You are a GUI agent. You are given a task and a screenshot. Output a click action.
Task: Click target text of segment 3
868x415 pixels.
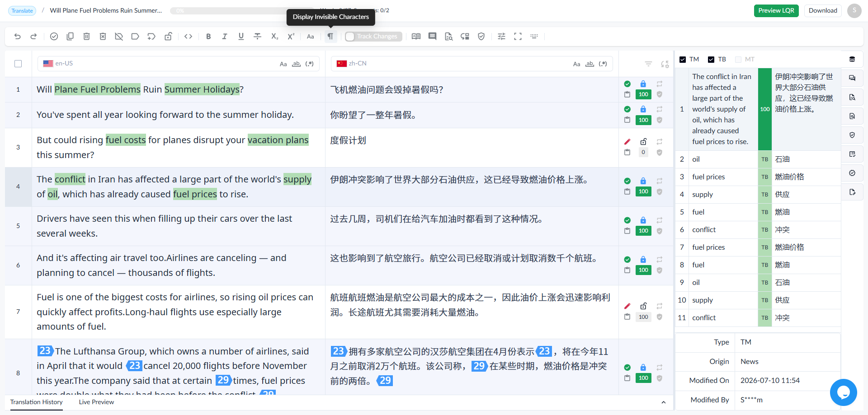[x=348, y=140]
